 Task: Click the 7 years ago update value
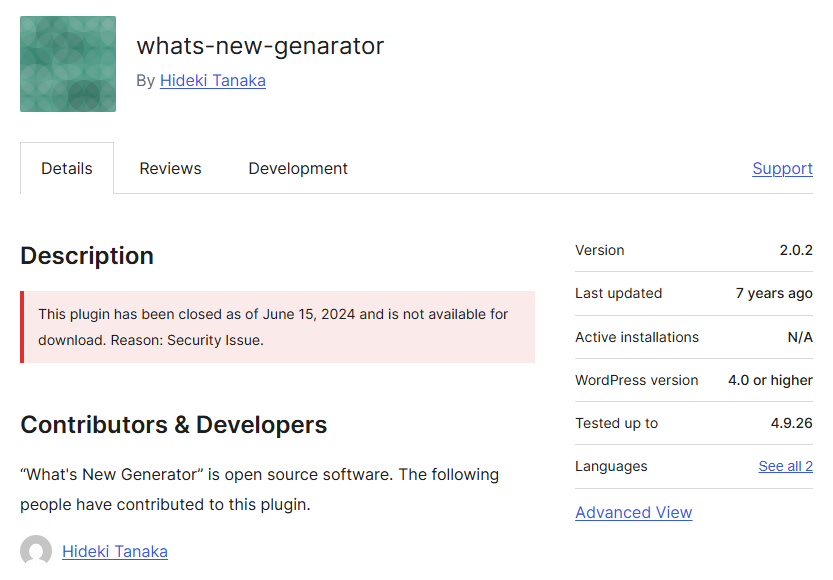(774, 293)
